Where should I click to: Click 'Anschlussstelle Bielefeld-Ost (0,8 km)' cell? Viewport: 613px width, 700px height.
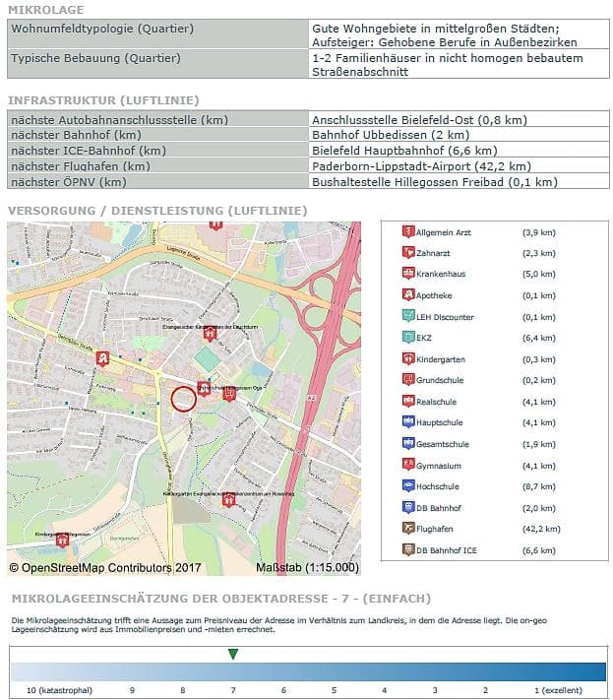click(459, 120)
